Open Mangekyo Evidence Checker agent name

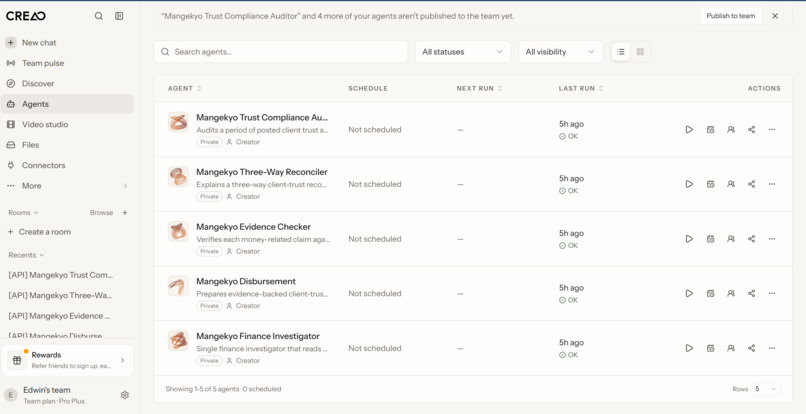(253, 227)
